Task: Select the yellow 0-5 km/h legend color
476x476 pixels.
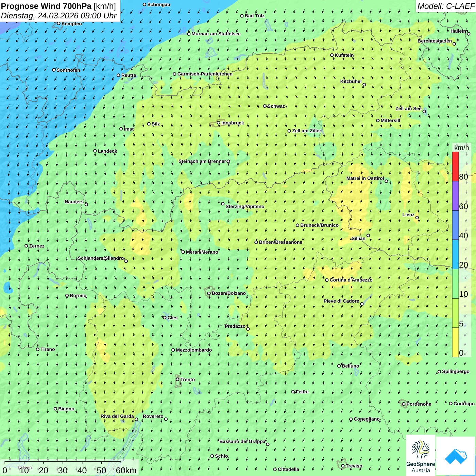Action: coord(455,342)
